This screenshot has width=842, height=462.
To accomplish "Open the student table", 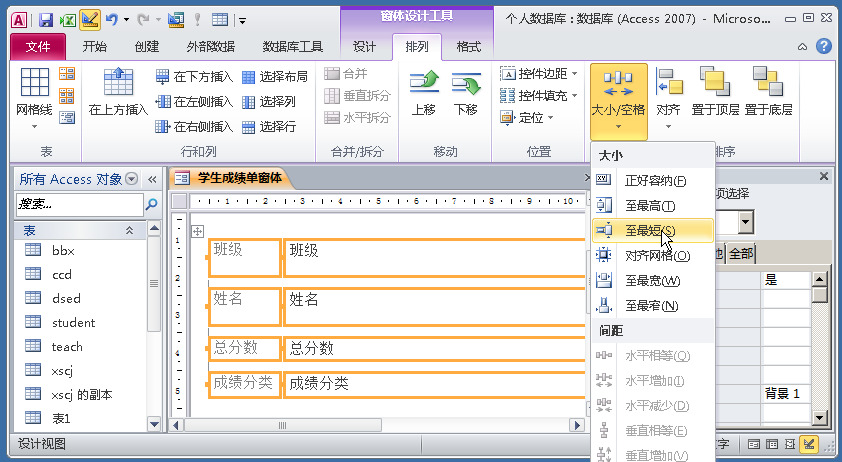I will 81,322.
